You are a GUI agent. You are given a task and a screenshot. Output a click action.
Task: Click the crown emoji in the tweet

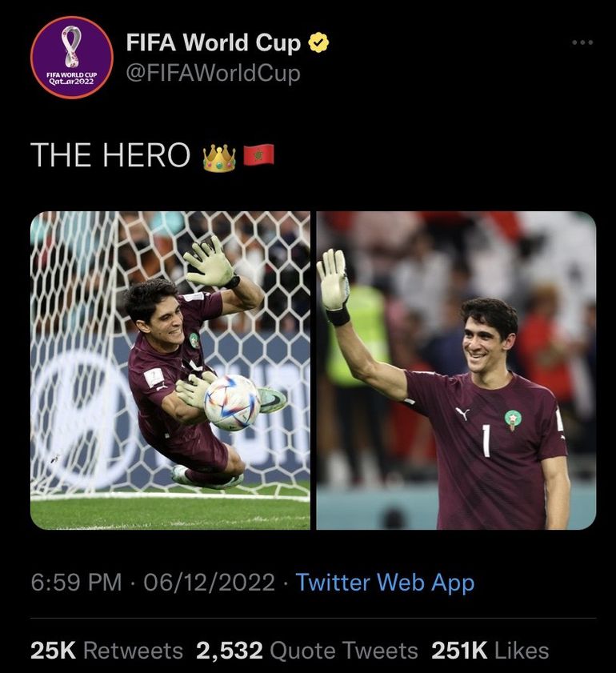point(219,157)
